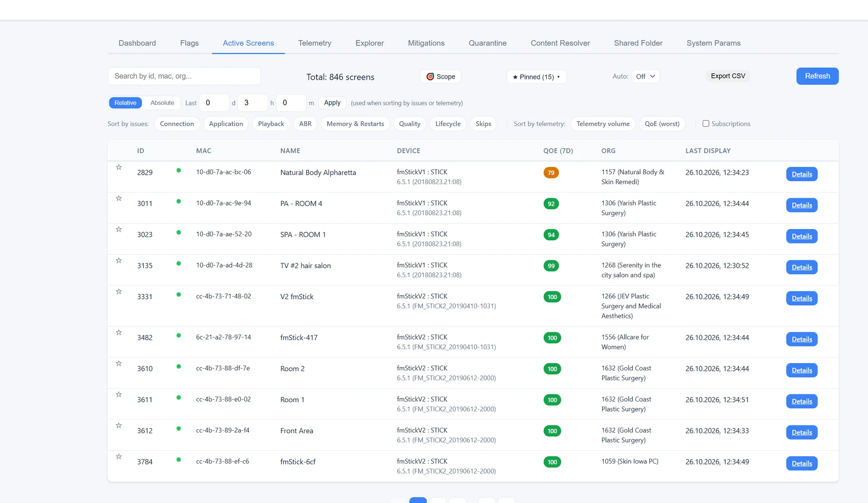
Task: Sort by Memory & Restarts issues
Action: point(355,124)
